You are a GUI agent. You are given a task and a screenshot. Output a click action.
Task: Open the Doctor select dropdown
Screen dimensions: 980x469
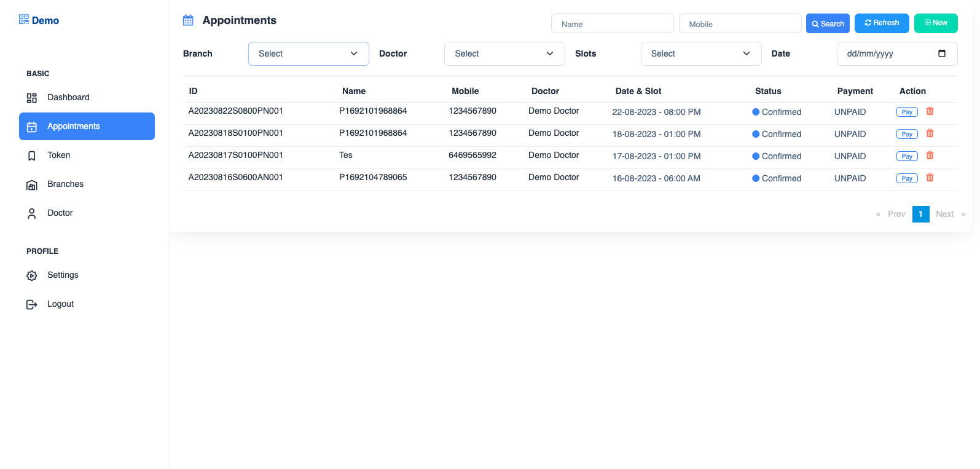click(x=504, y=53)
